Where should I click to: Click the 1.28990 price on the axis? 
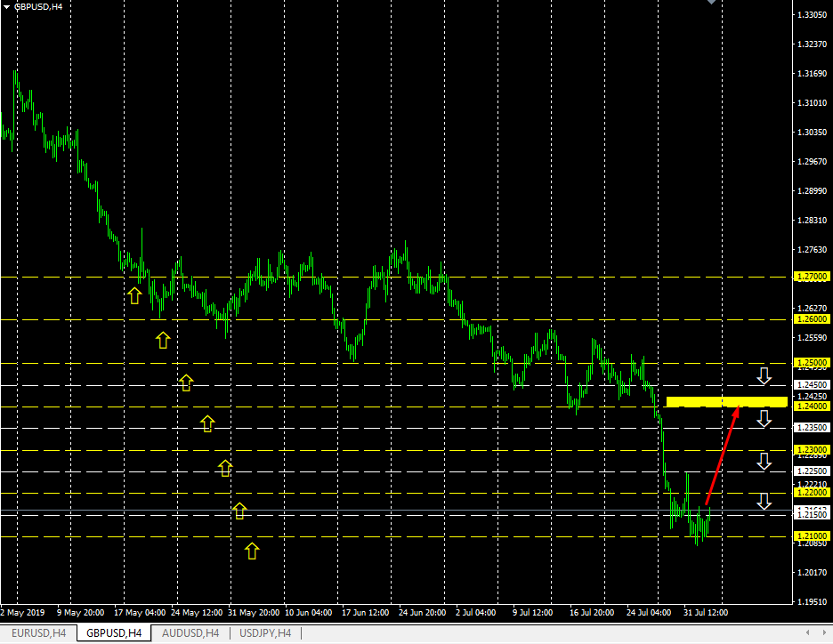coord(813,190)
